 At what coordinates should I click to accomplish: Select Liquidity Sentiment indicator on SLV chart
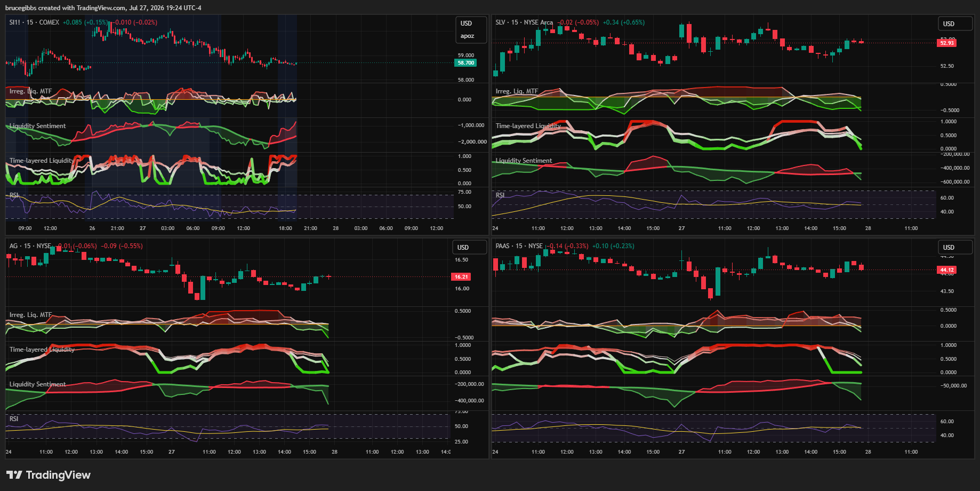click(x=524, y=161)
